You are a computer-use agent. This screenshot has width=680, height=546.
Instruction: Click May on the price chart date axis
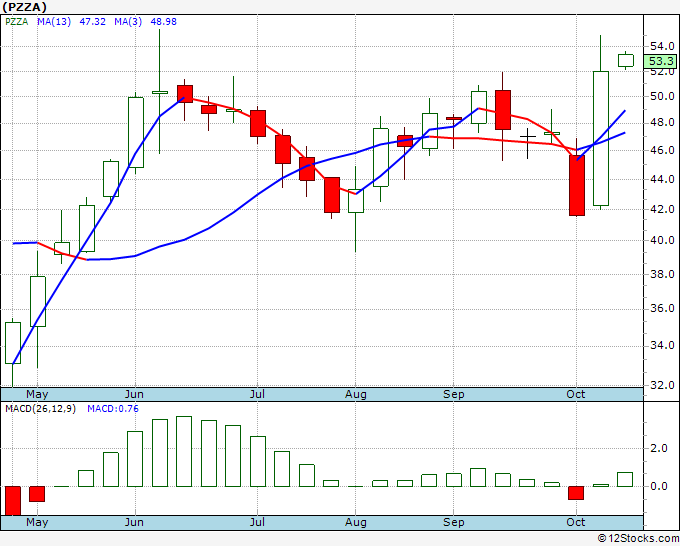37,395
